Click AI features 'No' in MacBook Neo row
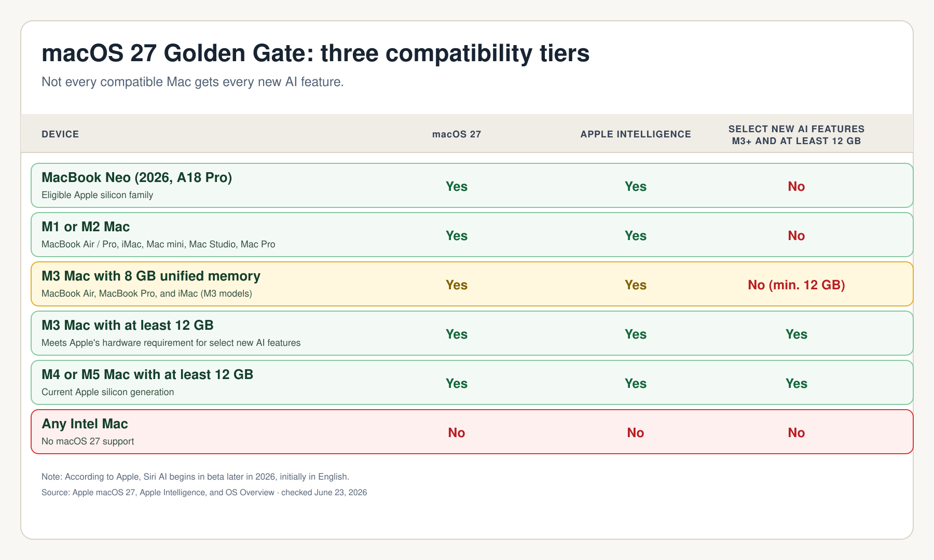934x560 pixels. click(796, 187)
